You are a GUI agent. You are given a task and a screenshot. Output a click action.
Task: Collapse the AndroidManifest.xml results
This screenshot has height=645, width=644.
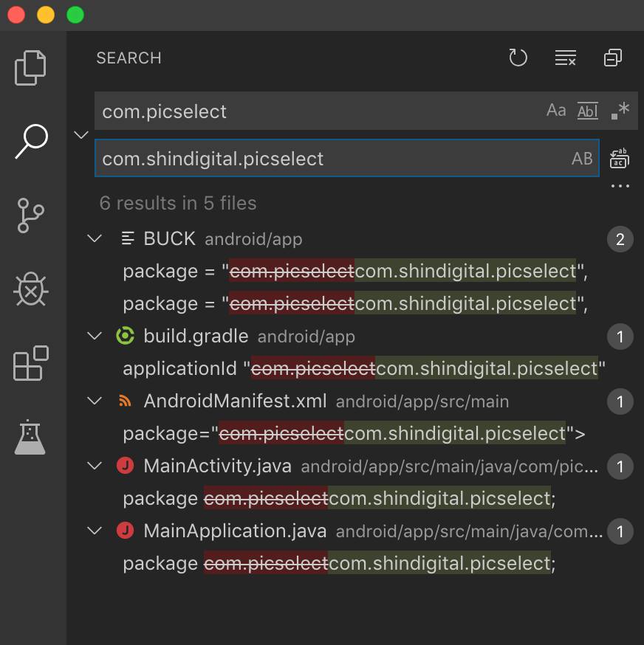tap(95, 401)
